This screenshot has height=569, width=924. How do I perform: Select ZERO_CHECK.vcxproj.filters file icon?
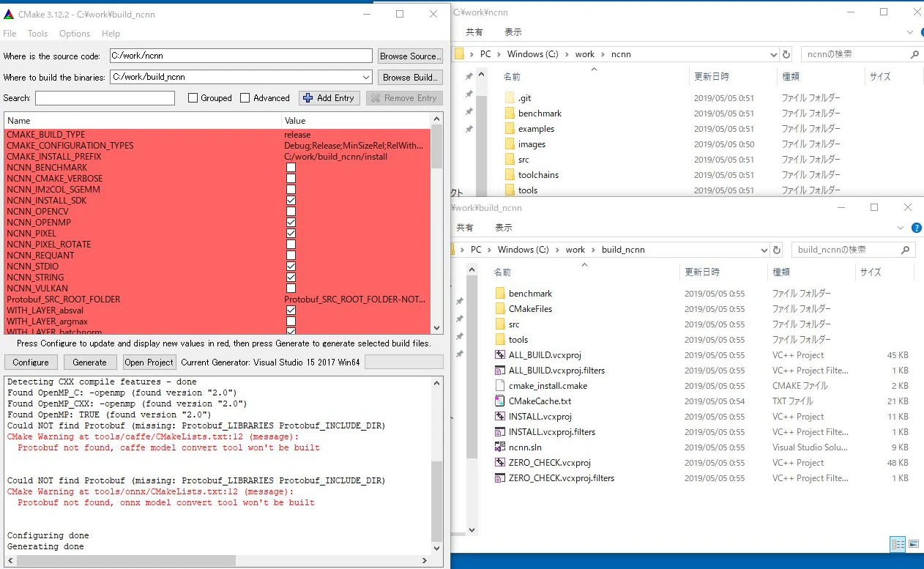[x=501, y=478]
